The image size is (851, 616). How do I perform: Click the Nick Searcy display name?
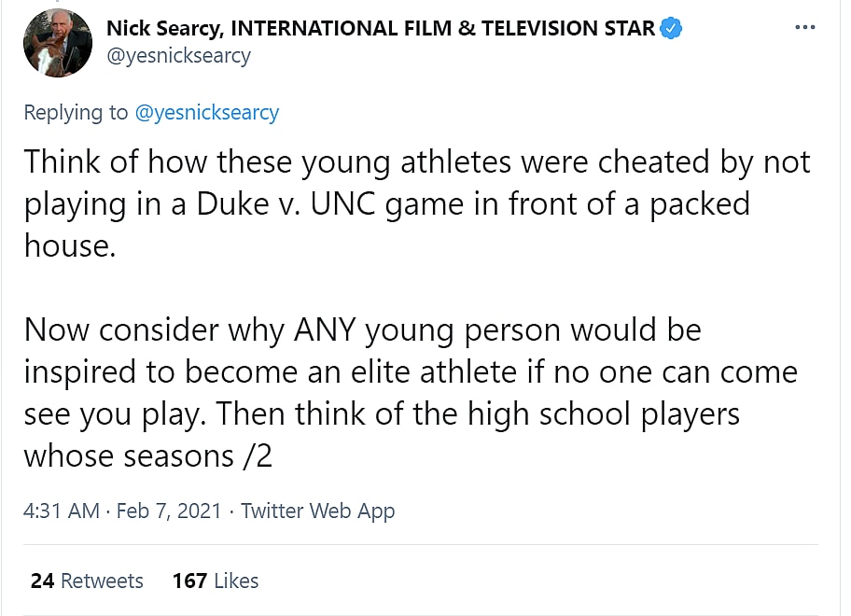point(163,29)
